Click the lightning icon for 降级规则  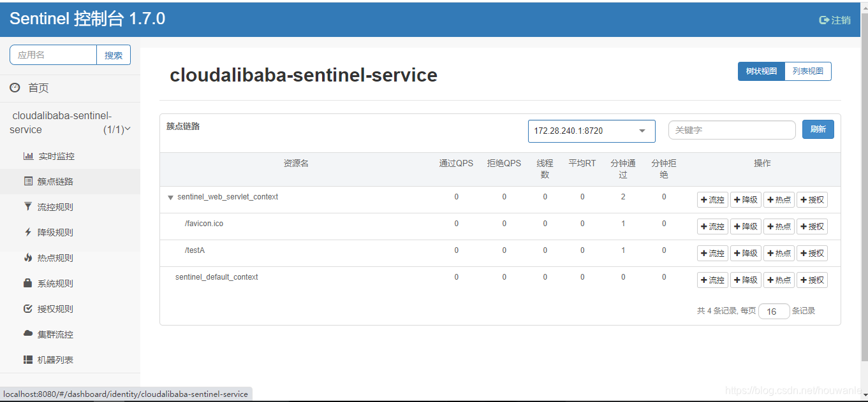(x=27, y=233)
